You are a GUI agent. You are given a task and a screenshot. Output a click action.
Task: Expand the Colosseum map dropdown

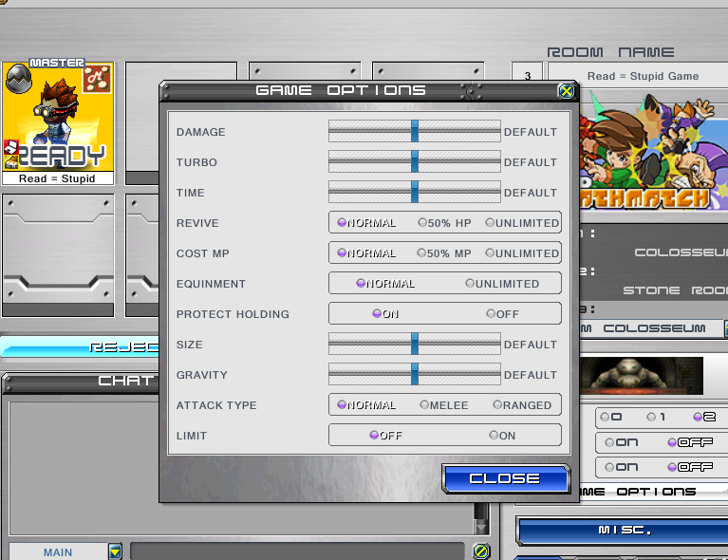(724, 328)
